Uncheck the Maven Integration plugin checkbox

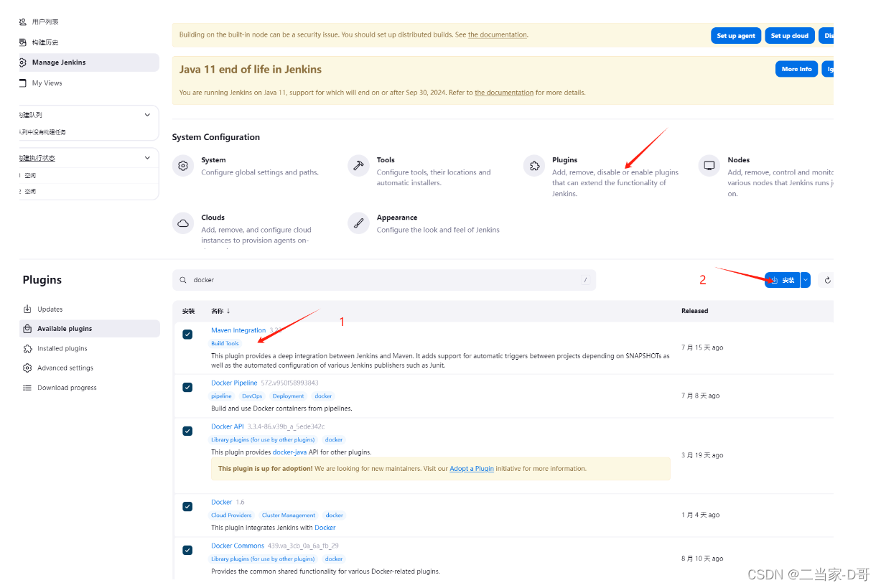coord(187,335)
